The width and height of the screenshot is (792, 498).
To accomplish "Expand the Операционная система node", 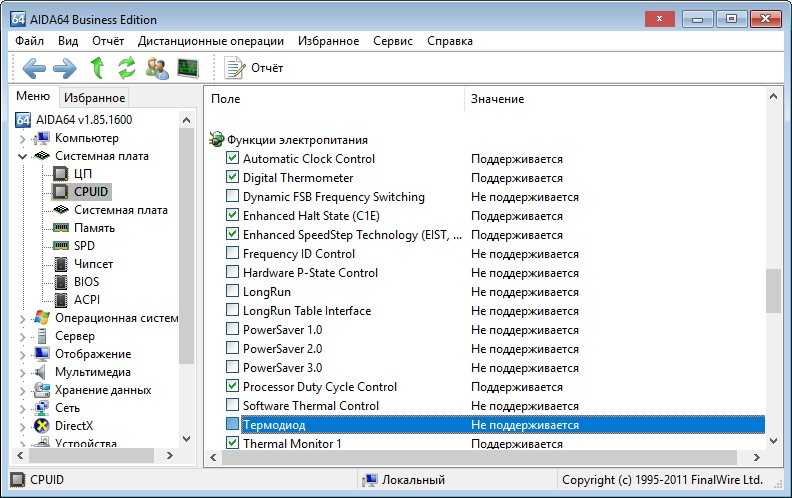I will click(x=22, y=319).
